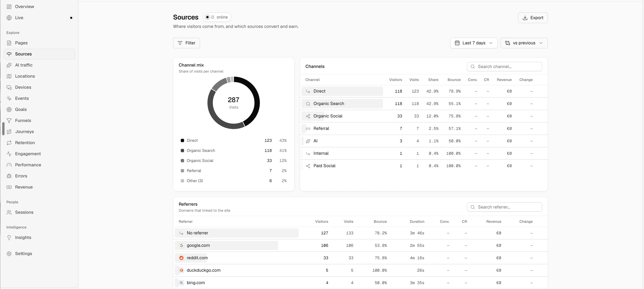Sort channels by Bounce column header
Screen dimensions: 644x289
(x=454, y=80)
